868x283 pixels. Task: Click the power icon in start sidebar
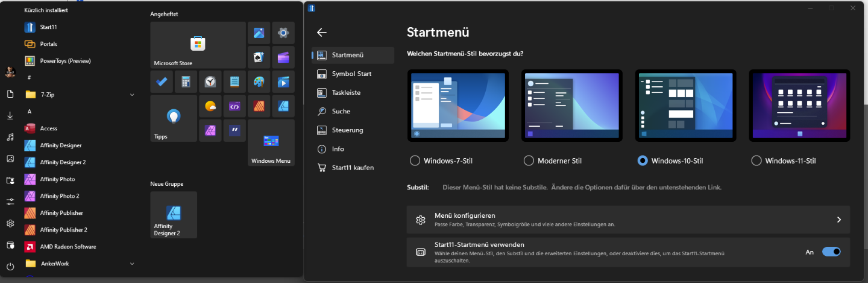point(10,266)
